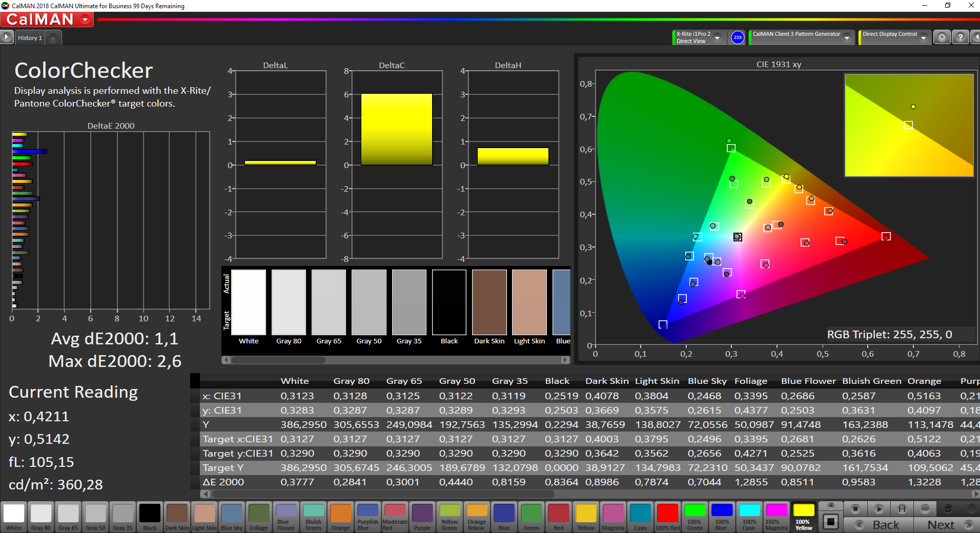Select the White patch button
This screenshot has width=980, height=533.
pos(14,517)
